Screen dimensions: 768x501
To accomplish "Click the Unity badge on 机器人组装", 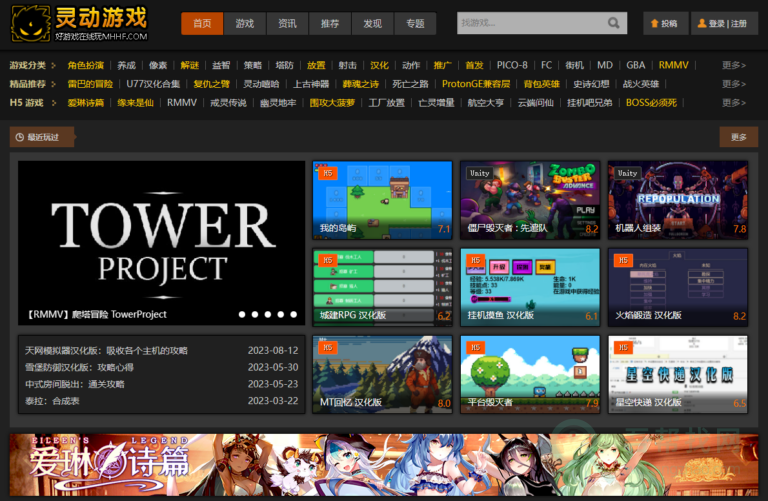I will [x=627, y=173].
